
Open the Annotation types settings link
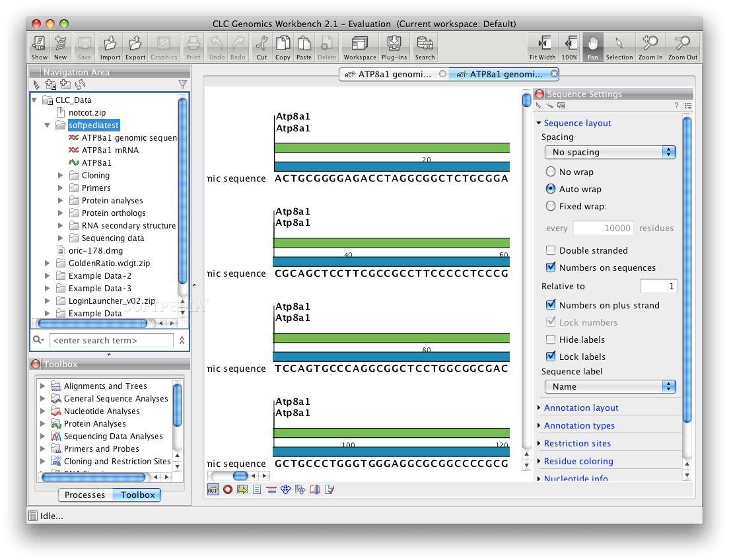[x=579, y=425]
